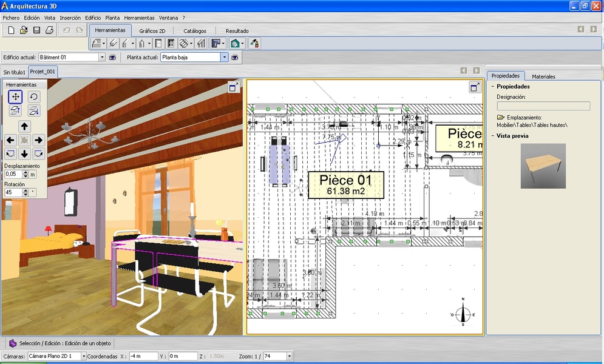
Task: Expand the Cámaras combo box
Action: (83, 356)
